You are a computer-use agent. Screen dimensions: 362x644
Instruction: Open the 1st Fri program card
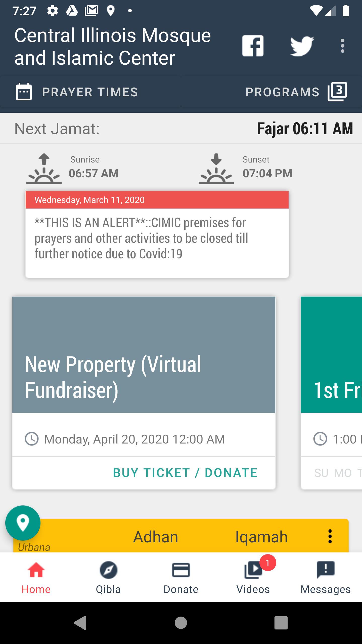tap(331, 393)
